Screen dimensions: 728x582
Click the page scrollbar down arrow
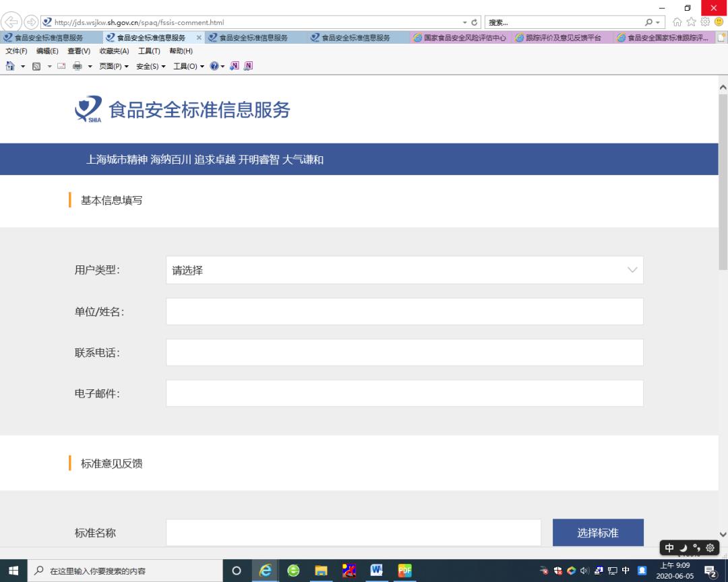723,534
